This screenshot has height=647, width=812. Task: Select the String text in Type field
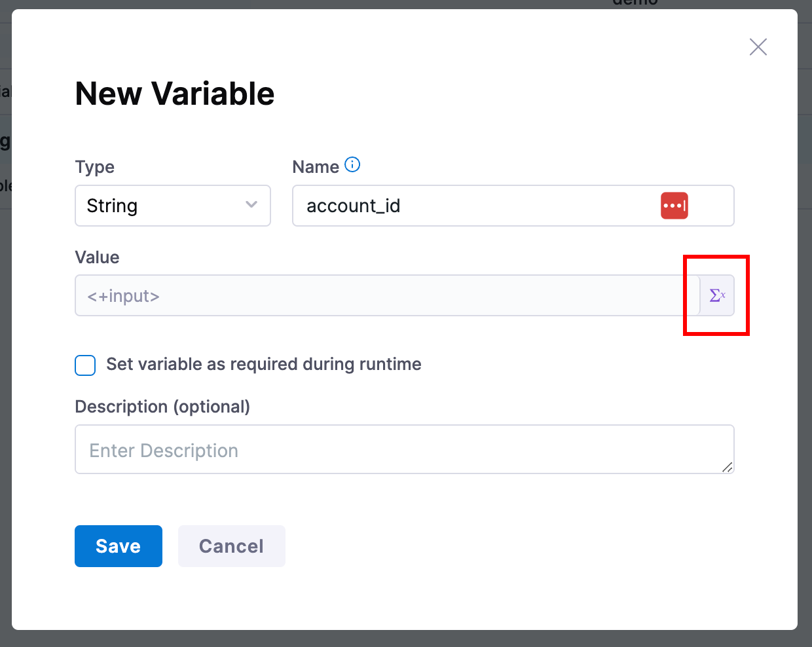[112, 206]
